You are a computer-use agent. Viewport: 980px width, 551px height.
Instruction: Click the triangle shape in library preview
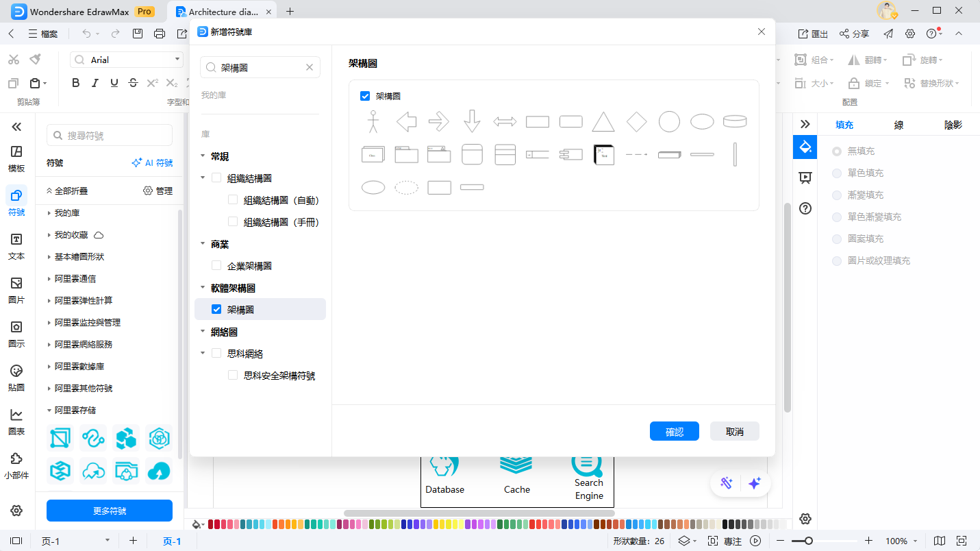pos(603,122)
